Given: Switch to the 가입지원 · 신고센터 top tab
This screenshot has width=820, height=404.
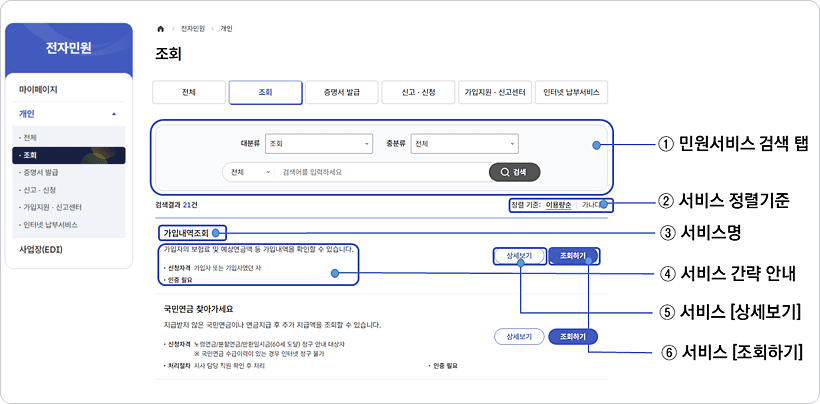Looking at the screenshot, I should 495,93.
